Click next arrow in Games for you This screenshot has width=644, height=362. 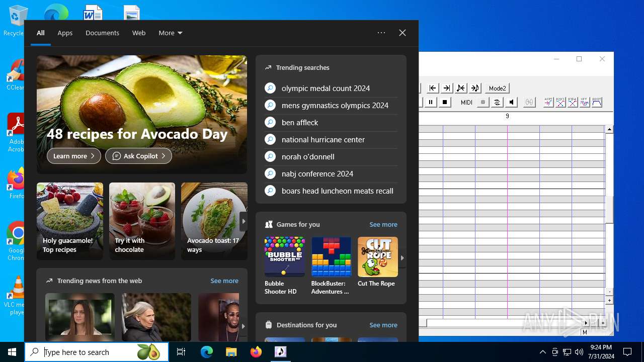[402, 257]
